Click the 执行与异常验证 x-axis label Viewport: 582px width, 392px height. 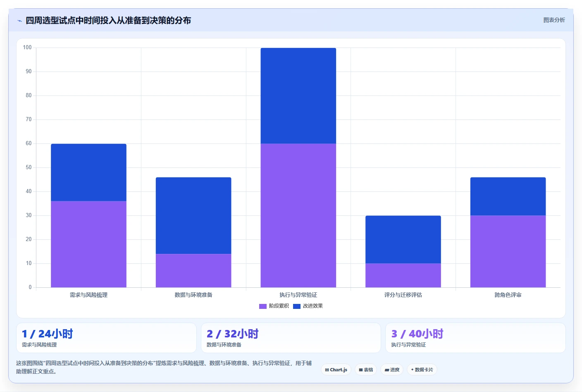(x=298, y=295)
